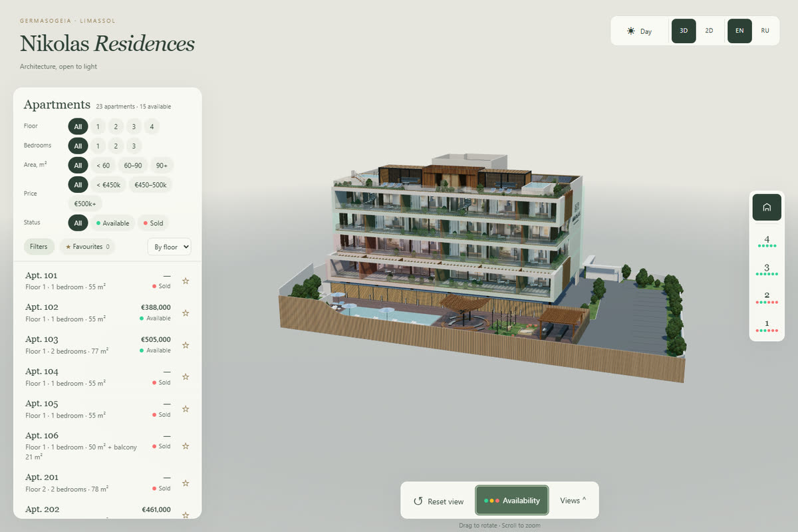This screenshot has width=798, height=532.
Task: Click the Reset view button
Action: 439,501
